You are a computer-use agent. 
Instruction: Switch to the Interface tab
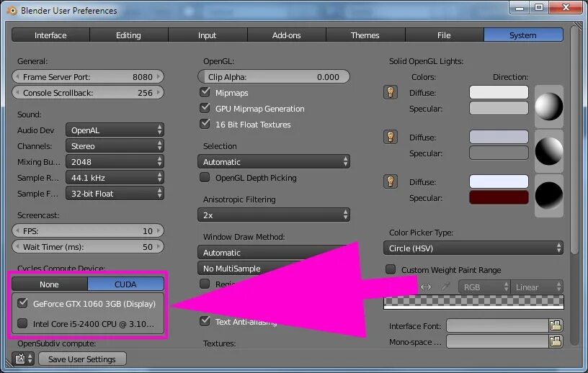pyautogui.click(x=50, y=35)
